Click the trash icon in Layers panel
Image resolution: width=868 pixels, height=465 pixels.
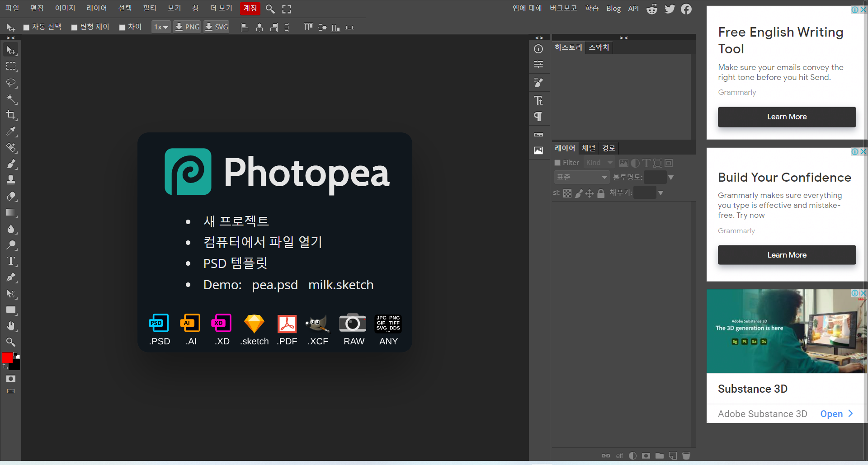coord(686,456)
